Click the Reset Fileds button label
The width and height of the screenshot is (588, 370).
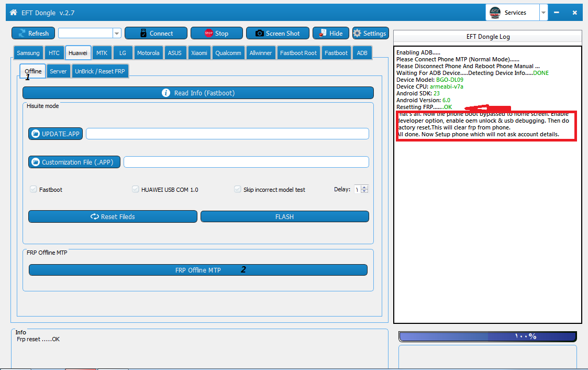118,216
